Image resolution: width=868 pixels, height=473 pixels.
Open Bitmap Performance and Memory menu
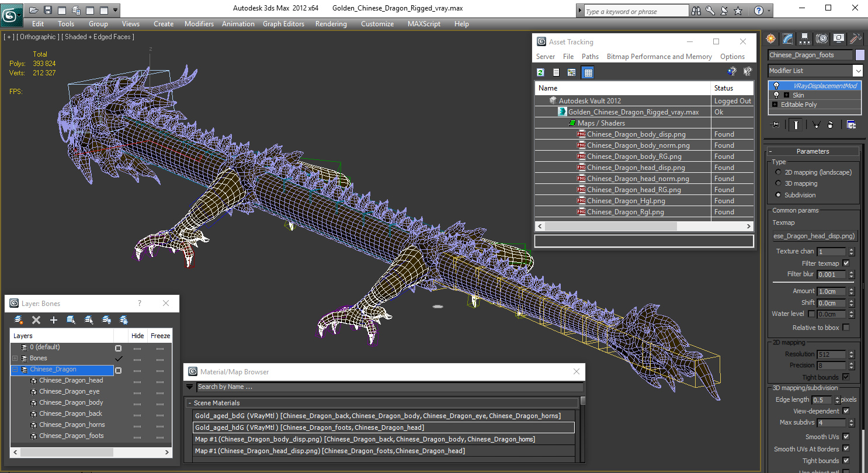click(659, 57)
